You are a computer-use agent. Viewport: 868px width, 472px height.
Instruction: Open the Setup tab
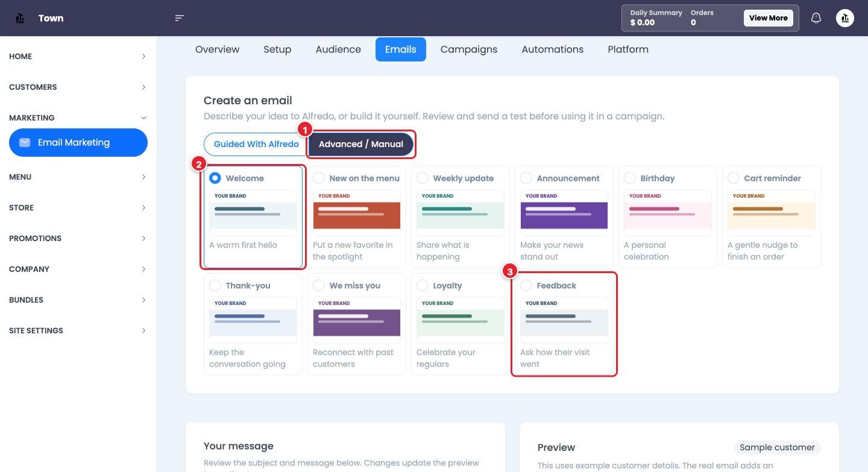277,49
